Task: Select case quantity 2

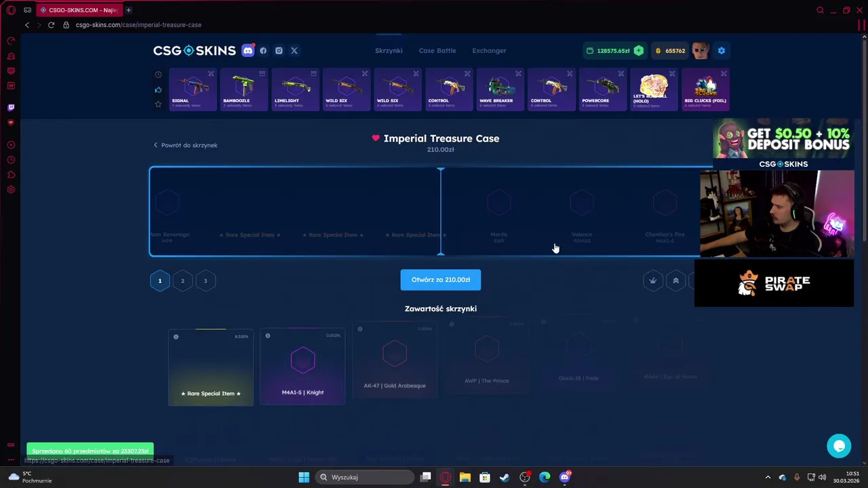Action: (182, 281)
